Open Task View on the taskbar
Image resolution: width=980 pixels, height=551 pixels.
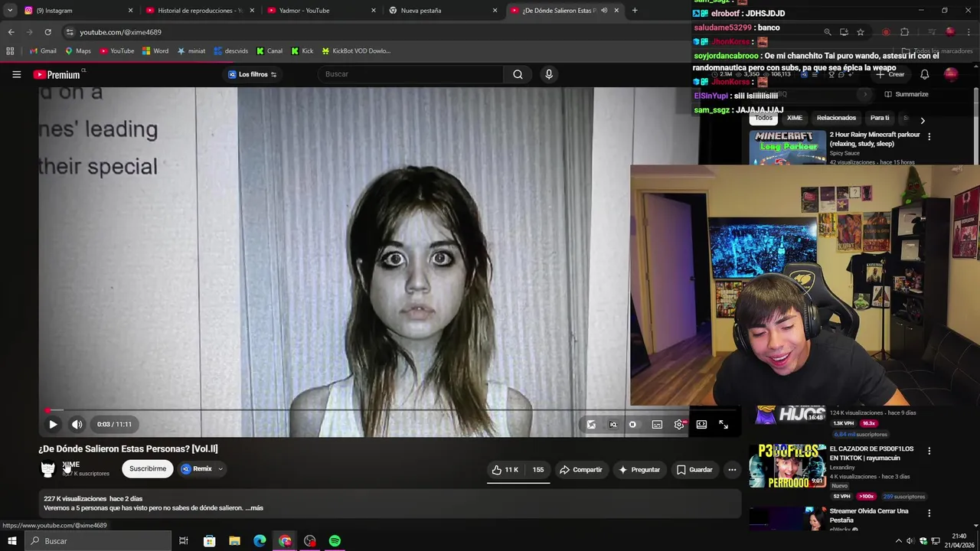pyautogui.click(x=184, y=541)
